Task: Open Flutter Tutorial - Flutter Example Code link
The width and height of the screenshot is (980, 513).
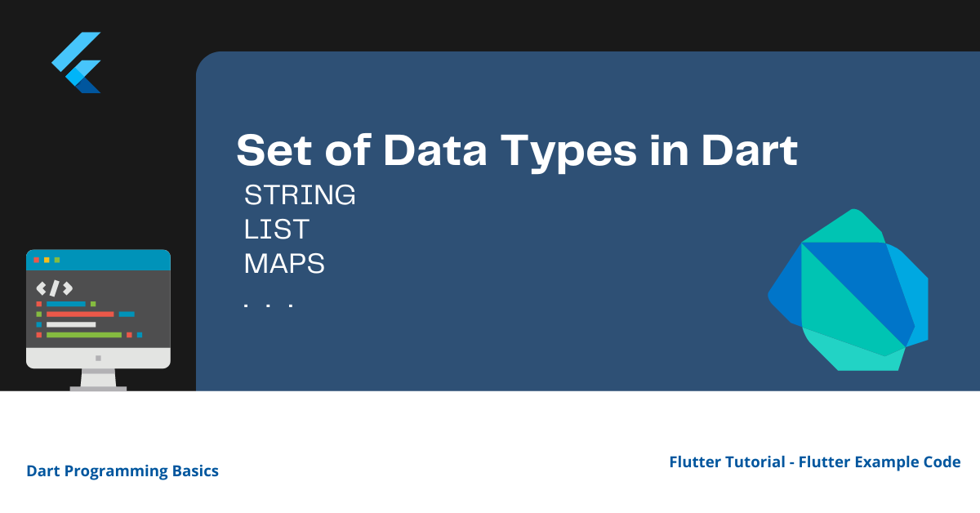Action: click(x=815, y=462)
